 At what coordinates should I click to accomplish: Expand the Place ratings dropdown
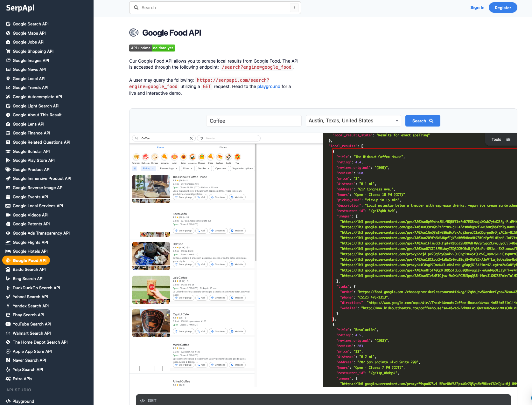(169, 168)
